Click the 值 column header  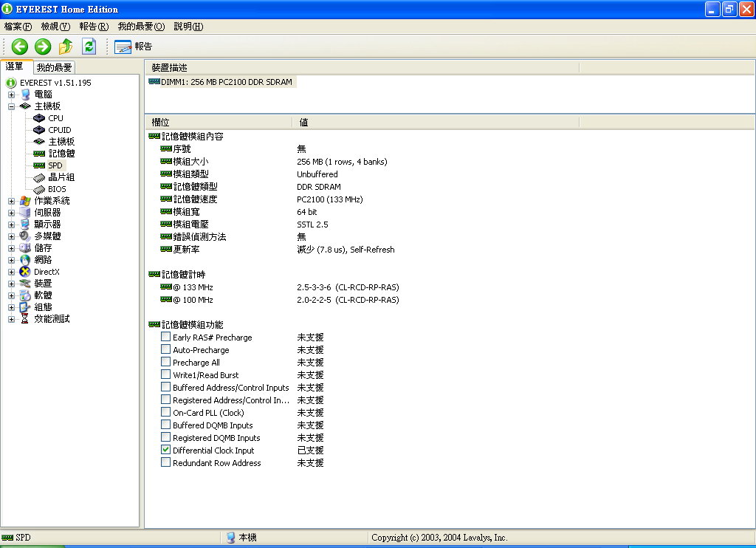coord(436,123)
